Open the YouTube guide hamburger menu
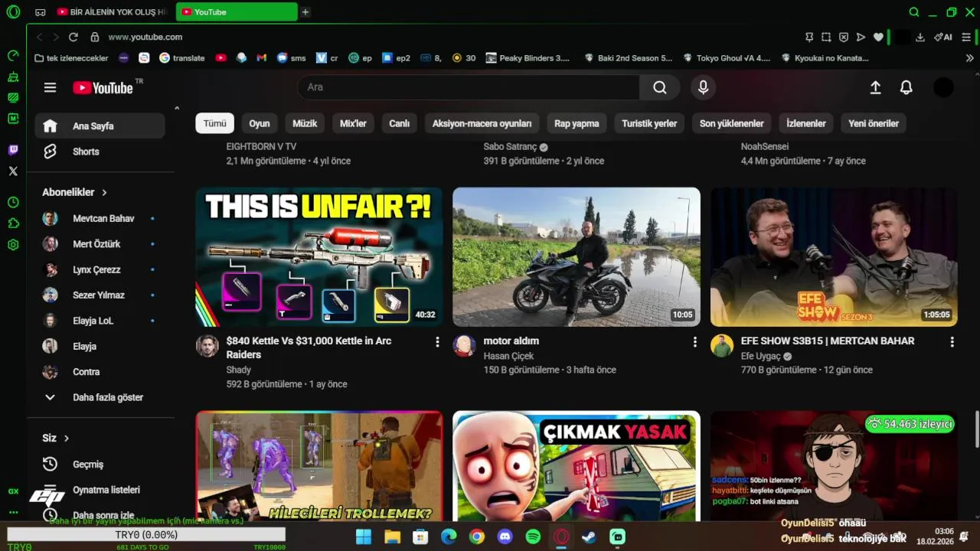This screenshot has width=980, height=551. (50, 87)
